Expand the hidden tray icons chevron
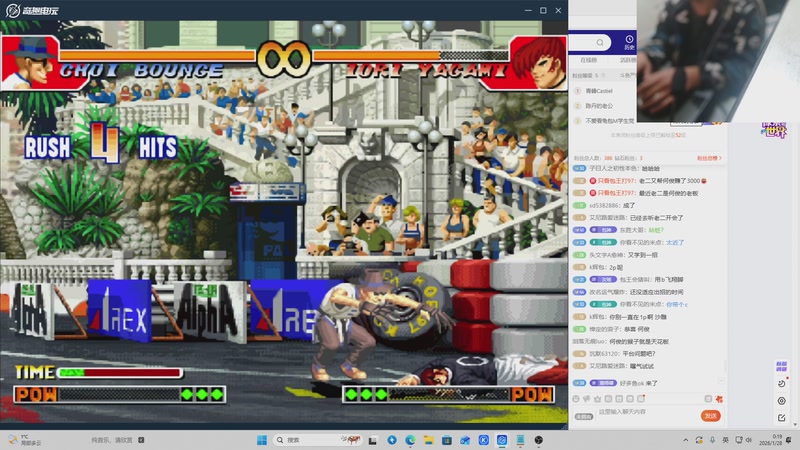Image resolution: width=800 pixels, height=450 pixels. pos(686,440)
